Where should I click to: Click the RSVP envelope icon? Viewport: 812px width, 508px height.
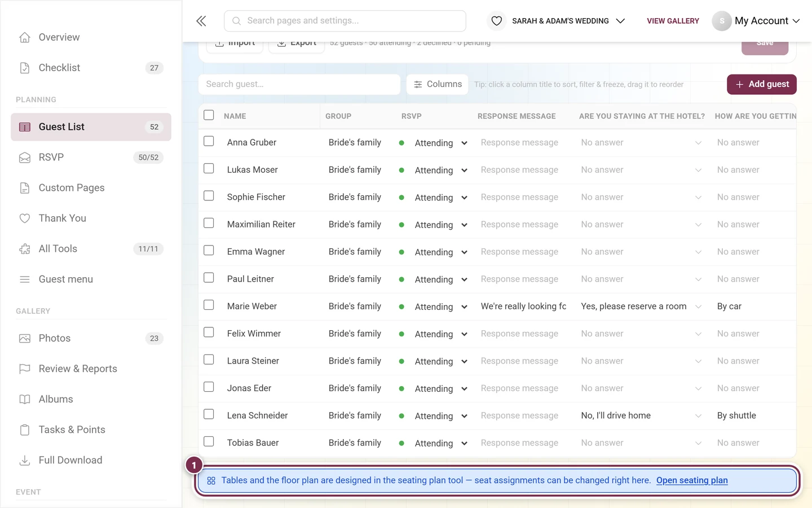pos(25,157)
